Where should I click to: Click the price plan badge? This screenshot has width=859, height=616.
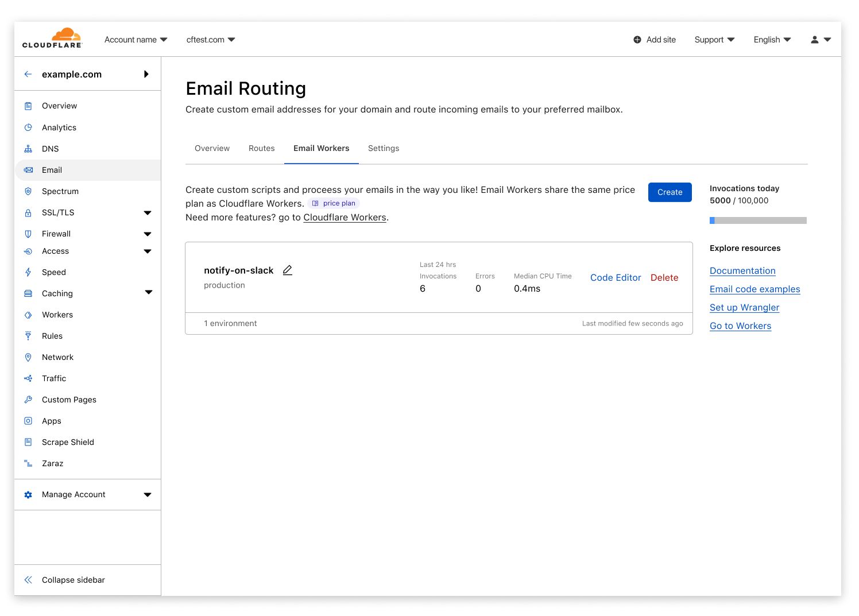[x=334, y=203]
